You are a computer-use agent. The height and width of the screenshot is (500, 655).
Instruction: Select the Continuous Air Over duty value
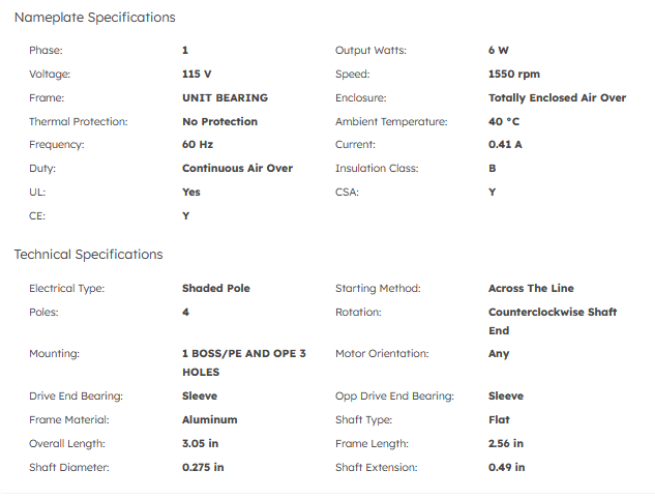tap(237, 168)
